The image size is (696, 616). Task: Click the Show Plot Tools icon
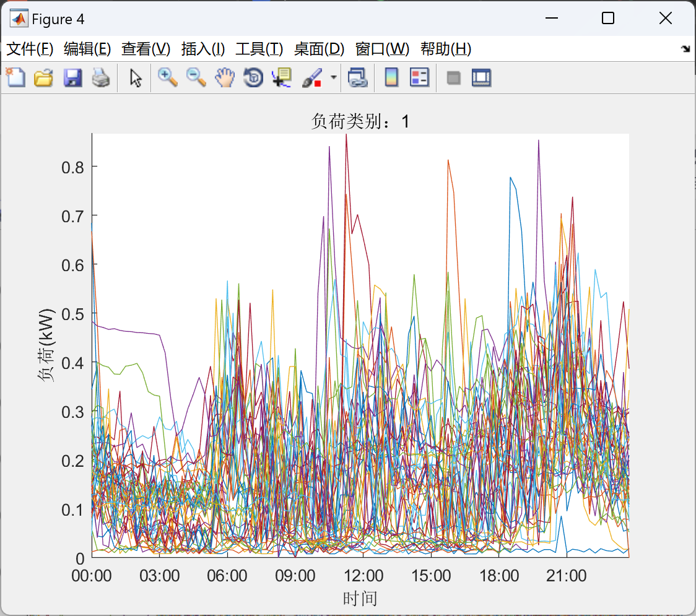point(482,77)
